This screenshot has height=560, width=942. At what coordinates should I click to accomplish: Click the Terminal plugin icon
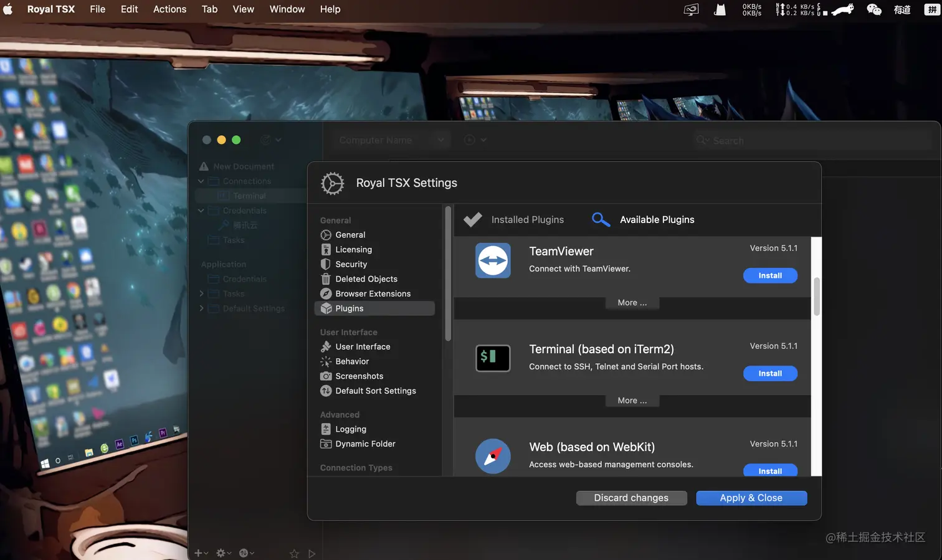pyautogui.click(x=493, y=358)
